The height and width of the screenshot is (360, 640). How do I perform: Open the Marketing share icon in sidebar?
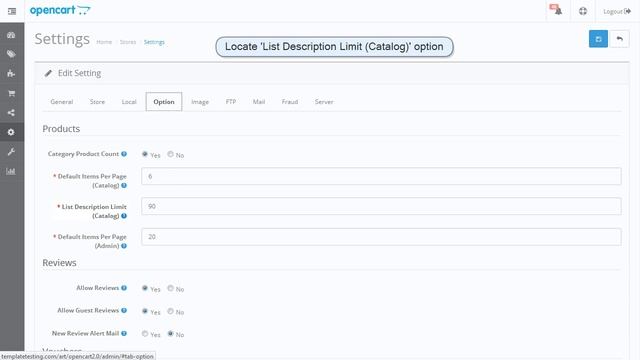click(x=11, y=113)
